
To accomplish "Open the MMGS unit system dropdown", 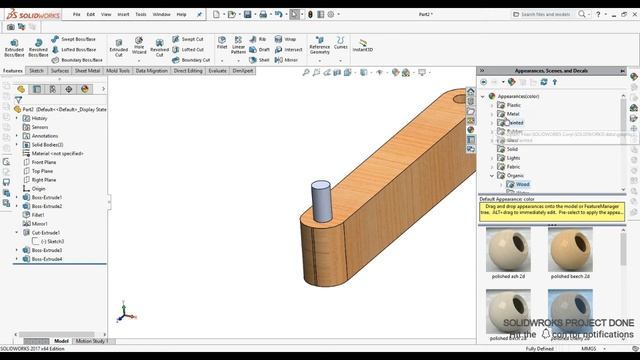I will coord(604,349).
